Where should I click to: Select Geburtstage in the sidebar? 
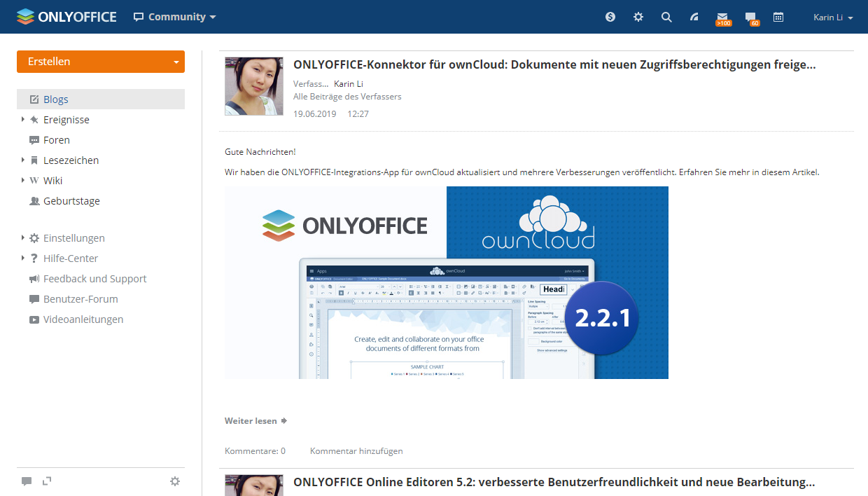pos(71,201)
